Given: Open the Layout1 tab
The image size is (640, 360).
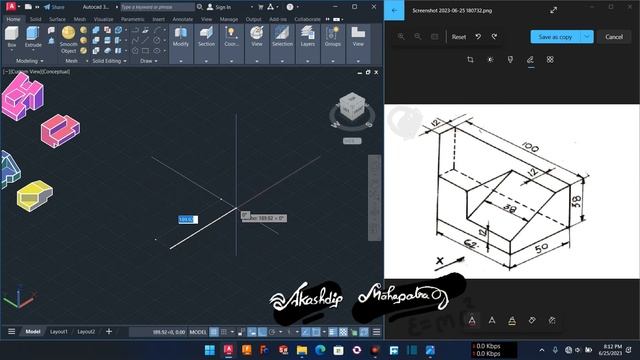Looking at the screenshot, I should point(59,332).
